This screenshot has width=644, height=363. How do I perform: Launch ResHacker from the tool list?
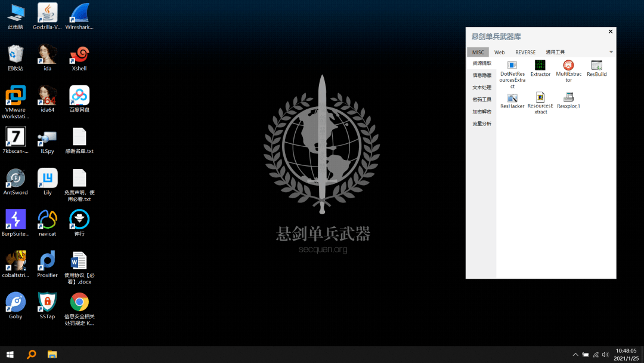click(512, 101)
